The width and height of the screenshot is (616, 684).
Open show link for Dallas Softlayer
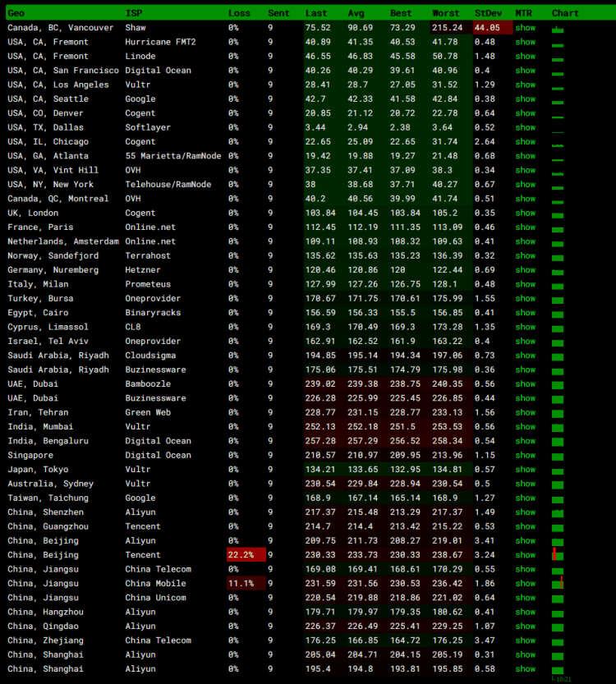526,128
